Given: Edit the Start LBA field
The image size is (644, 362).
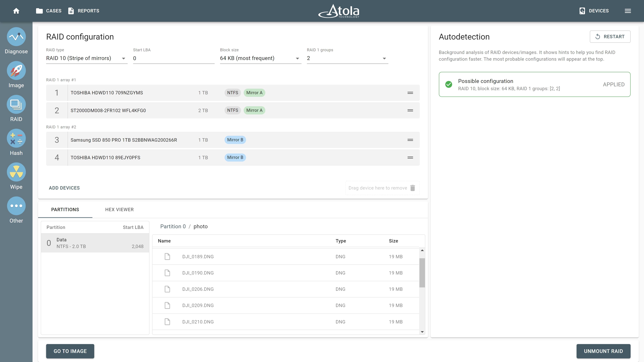Looking at the screenshot, I should 174,58.
